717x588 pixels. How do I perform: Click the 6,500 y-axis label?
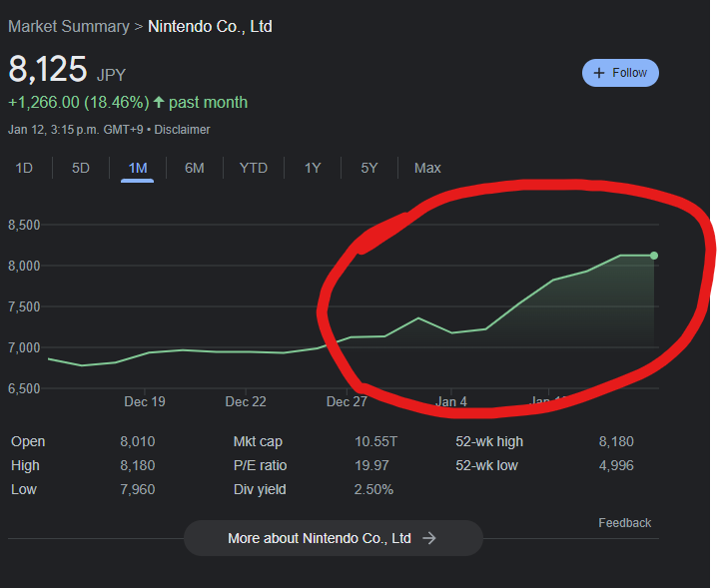tap(24, 388)
